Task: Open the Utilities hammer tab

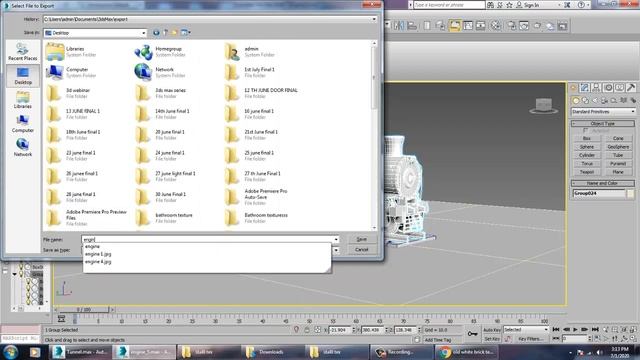Action: [631, 88]
